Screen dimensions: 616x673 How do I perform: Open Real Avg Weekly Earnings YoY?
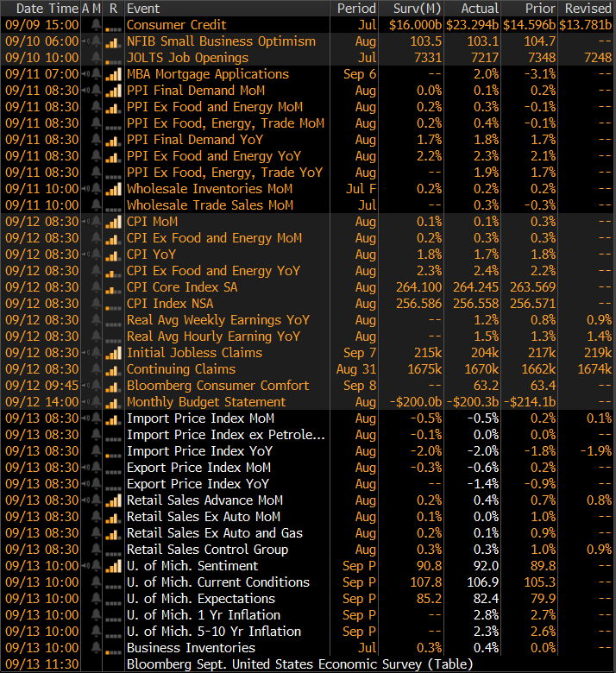click(218, 320)
